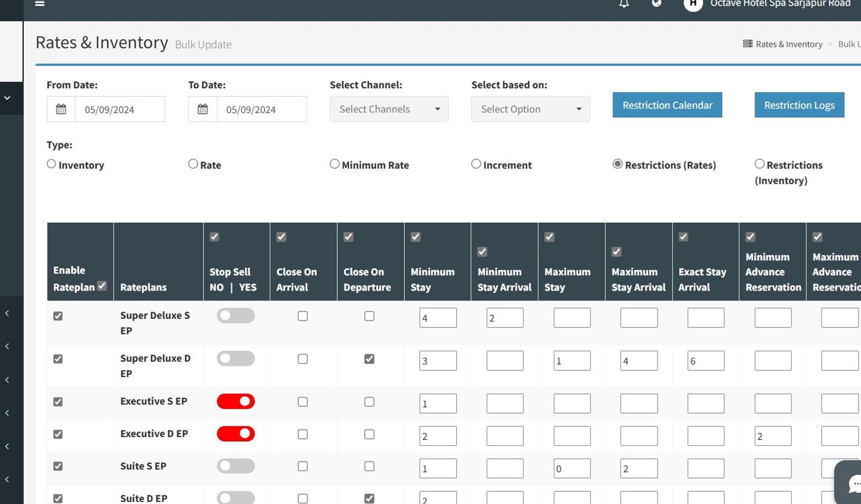This screenshot has width=861, height=504.
Task: Edit Maximum Stay for Suite S EP
Action: click(x=572, y=468)
